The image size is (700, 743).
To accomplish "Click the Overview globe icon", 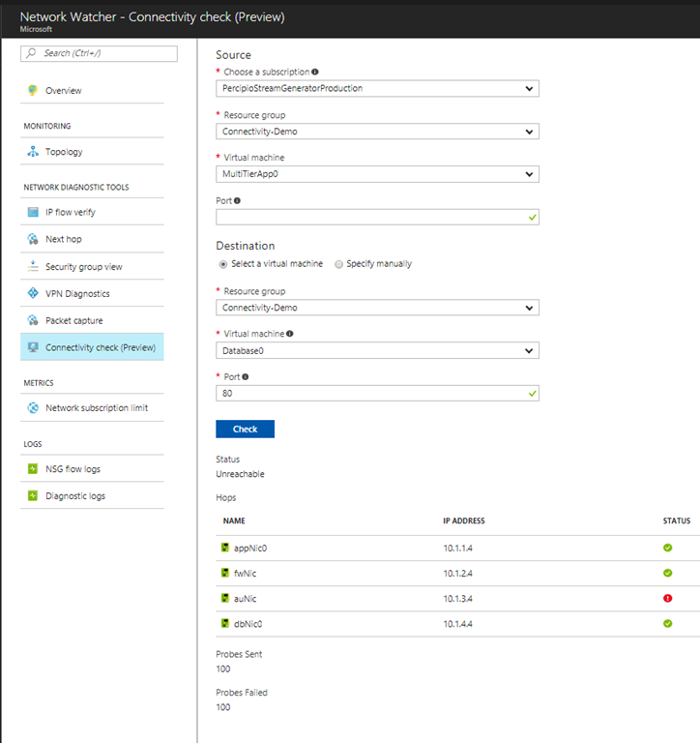I will point(33,90).
